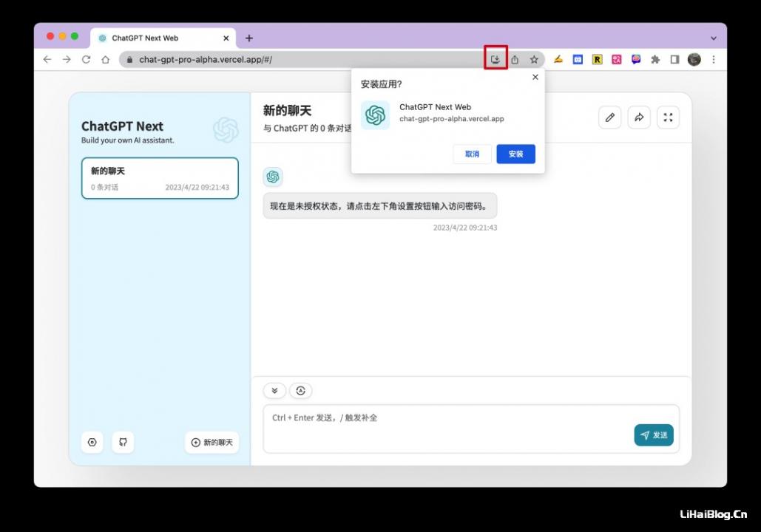Viewport: 761px width, 532px height.
Task: Click the blue square extension icon
Action: (578, 59)
